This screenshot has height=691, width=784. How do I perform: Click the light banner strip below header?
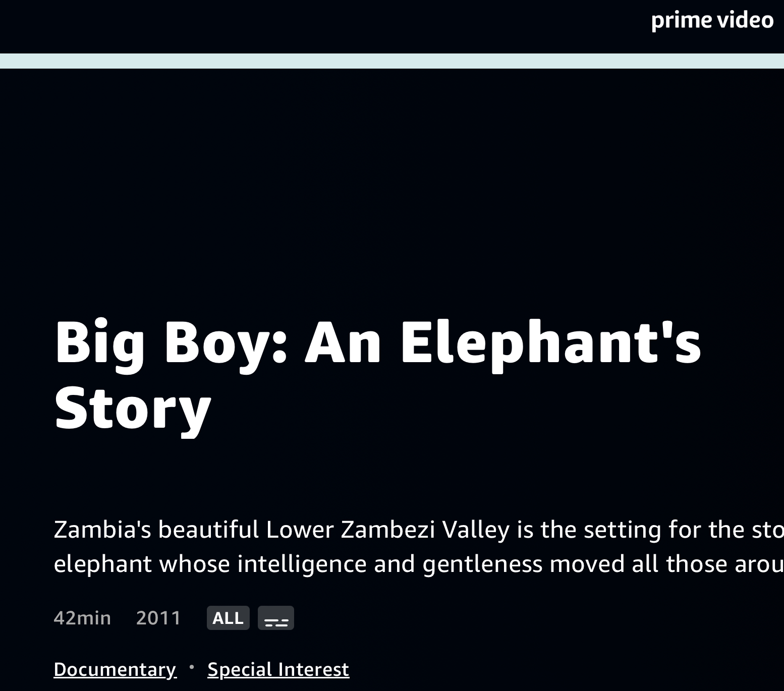click(392, 61)
